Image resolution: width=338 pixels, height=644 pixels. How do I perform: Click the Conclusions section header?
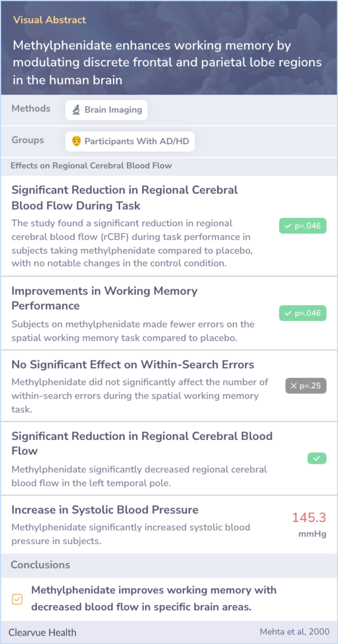tap(40, 565)
